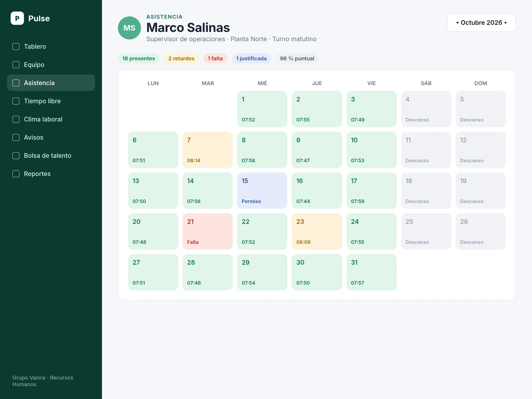Click the 18 presentes chip

click(139, 59)
